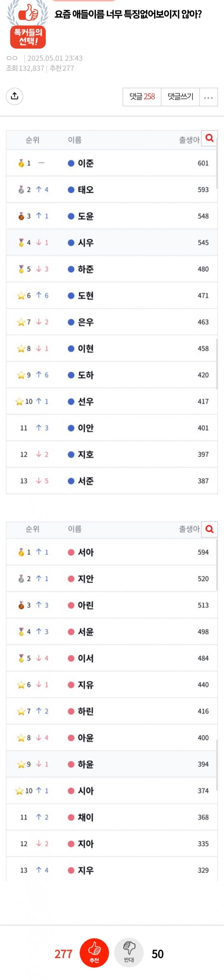The image size is (224, 980).
Task: Click the 출생아 header in girls' table
Action: [189, 529]
